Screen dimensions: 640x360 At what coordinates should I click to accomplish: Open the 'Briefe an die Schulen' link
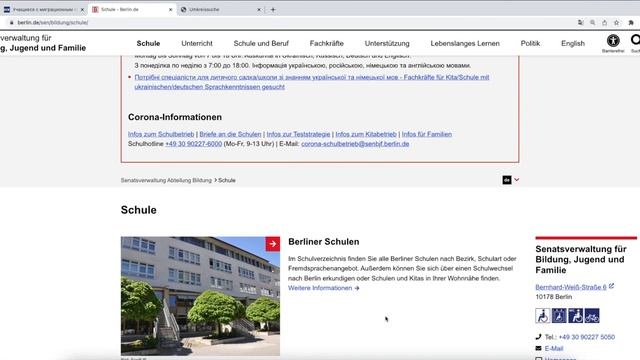[x=230, y=134]
